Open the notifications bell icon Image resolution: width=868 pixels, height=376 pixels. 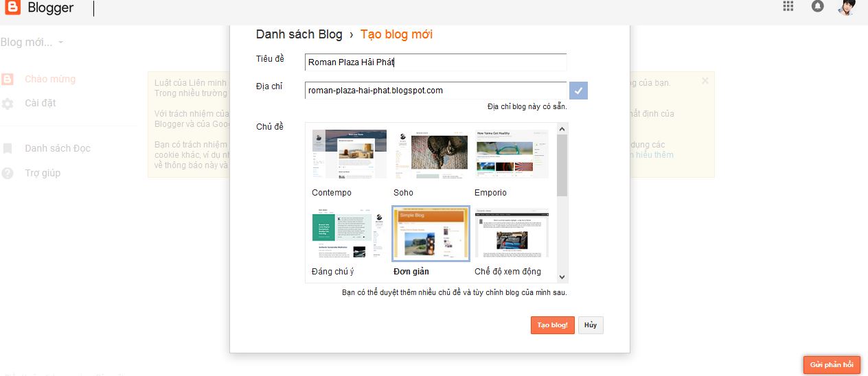pyautogui.click(x=817, y=6)
